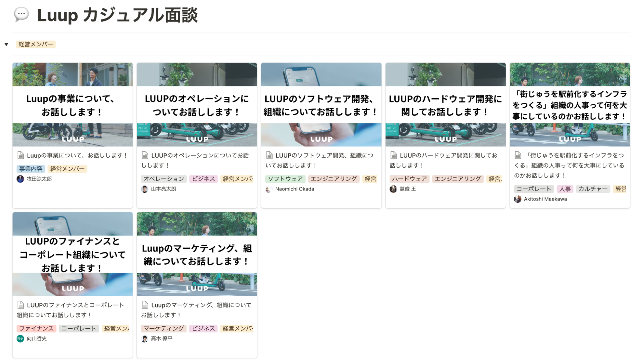Click the 人事 tag
Viewport: 643px width, 364px height.
pyautogui.click(x=565, y=189)
